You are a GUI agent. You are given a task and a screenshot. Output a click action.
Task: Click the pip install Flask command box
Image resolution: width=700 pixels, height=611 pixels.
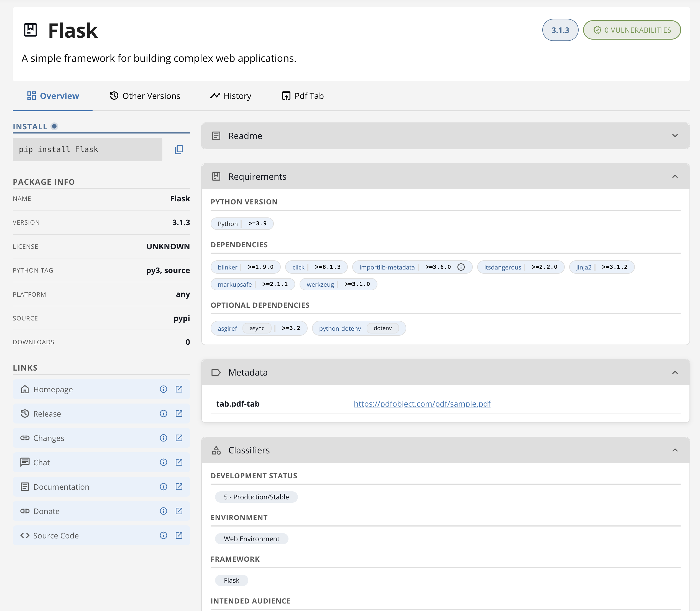click(87, 149)
